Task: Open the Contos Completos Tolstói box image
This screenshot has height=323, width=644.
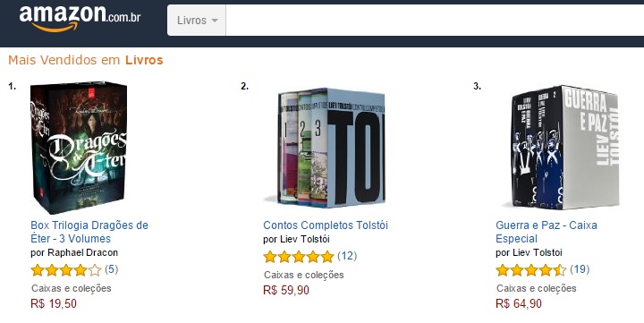Action: pyautogui.click(x=324, y=147)
